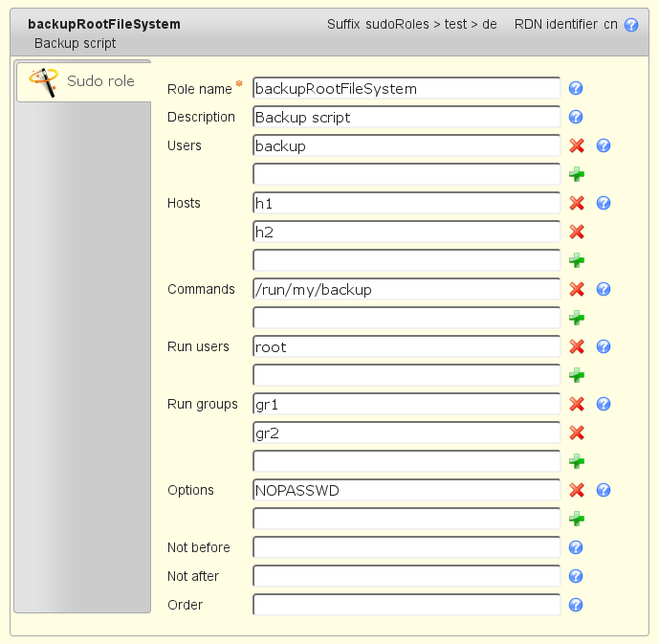Image resolution: width=659 pixels, height=644 pixels.
Task: Remove the 'backup' user entry
Action: pyautogui.click(x=577, y=145)
